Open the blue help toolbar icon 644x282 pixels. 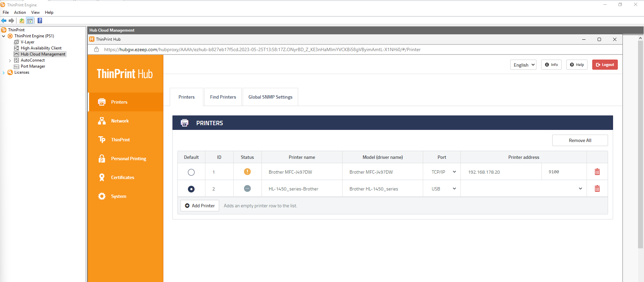click(x=40, y=21)
